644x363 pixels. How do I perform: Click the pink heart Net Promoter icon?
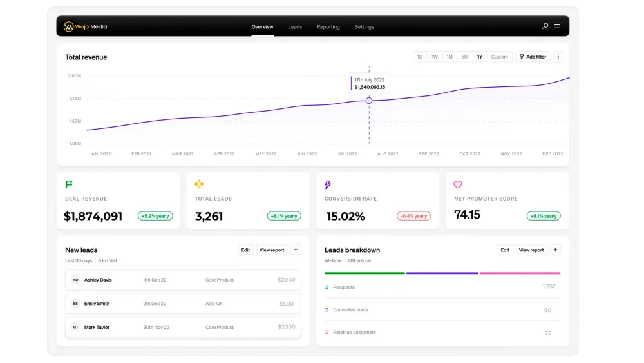458,184
